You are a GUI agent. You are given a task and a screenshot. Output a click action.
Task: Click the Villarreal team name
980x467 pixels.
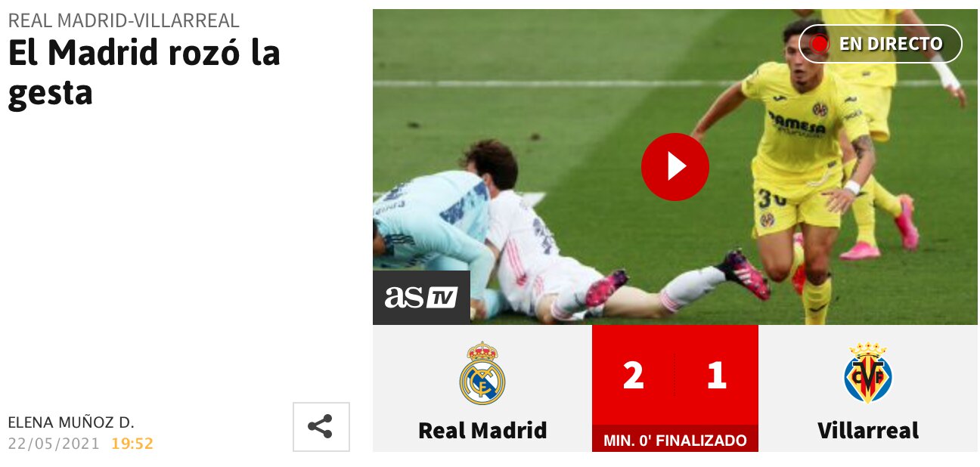867,430
